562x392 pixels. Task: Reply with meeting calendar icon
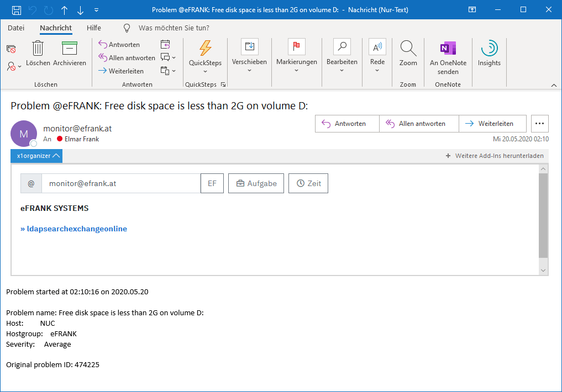pos(165,44)
